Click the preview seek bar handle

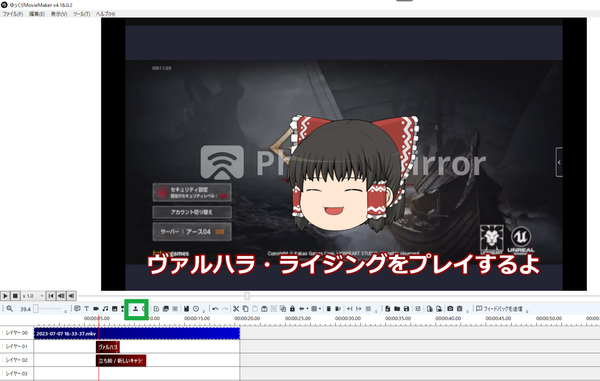pyautogui.click(x=247, y=296)
